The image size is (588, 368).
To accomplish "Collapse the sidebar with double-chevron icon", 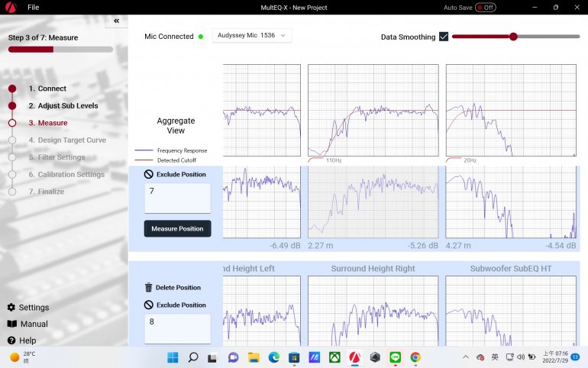I will tap(116, 21).
